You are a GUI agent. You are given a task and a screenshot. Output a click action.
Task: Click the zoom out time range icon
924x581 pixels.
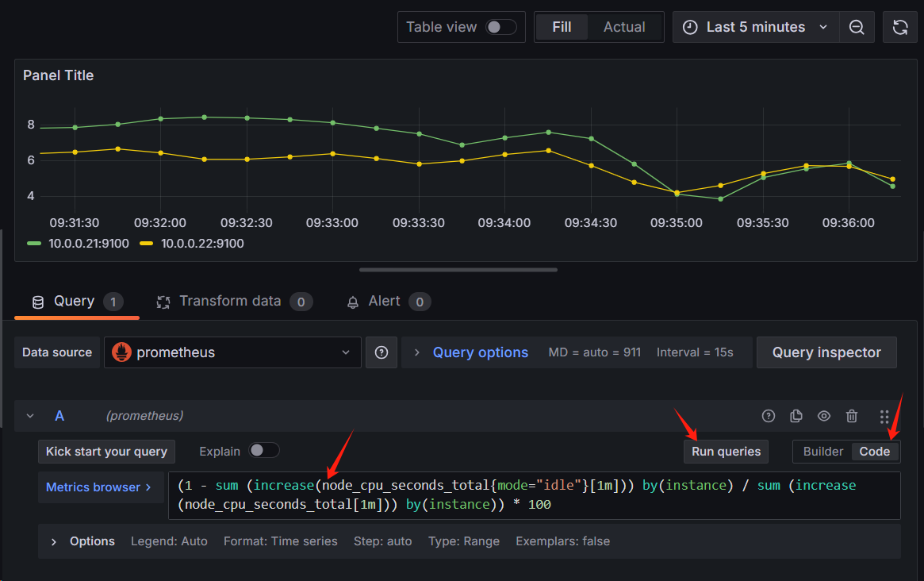pos(857,27)
